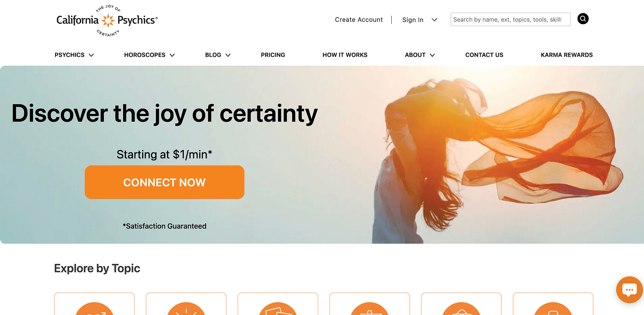Expand the Horoscopes dropdown menu
Viewport: 644px width, 315px height.
[149, 55]
